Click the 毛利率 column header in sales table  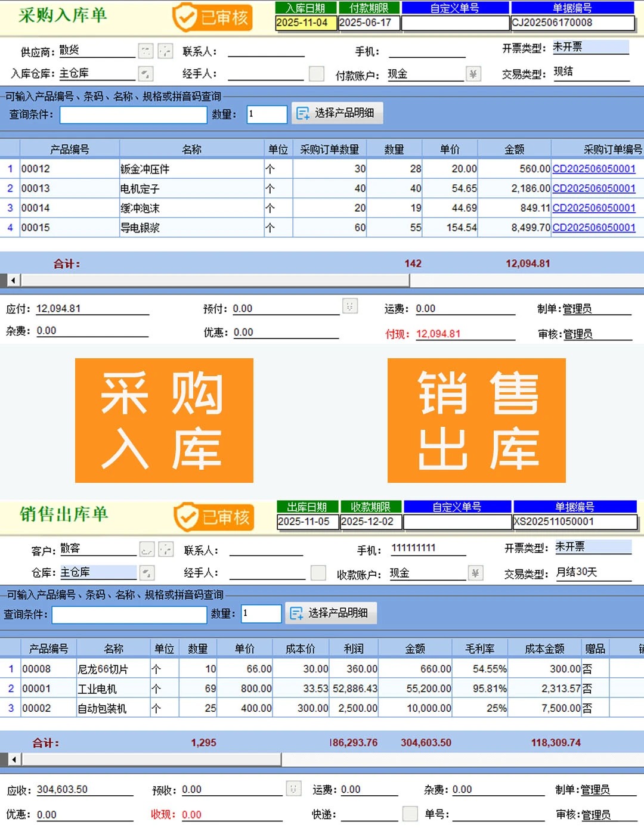(x=479, y=649)
